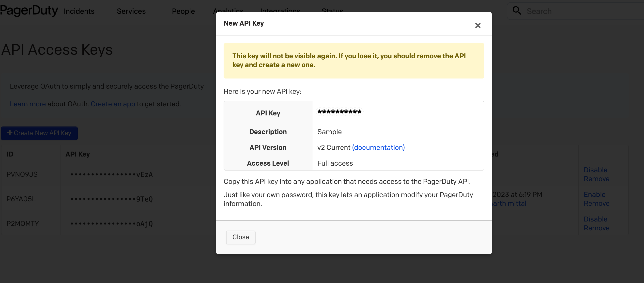Click the API Access Keys page heading
Image resolution: width=644 pixels, height=283 pixels.
(x=57, y=49)
